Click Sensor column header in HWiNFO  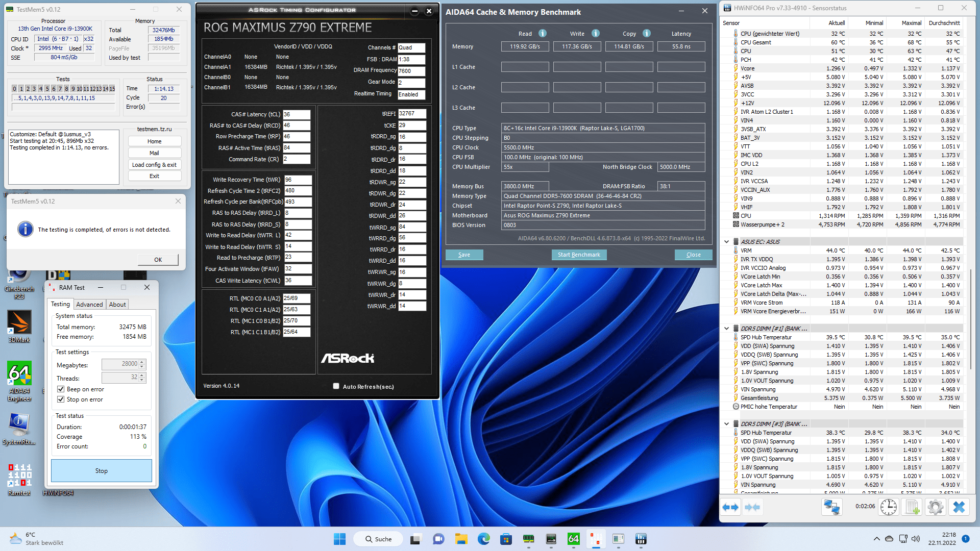coord(765,23)
